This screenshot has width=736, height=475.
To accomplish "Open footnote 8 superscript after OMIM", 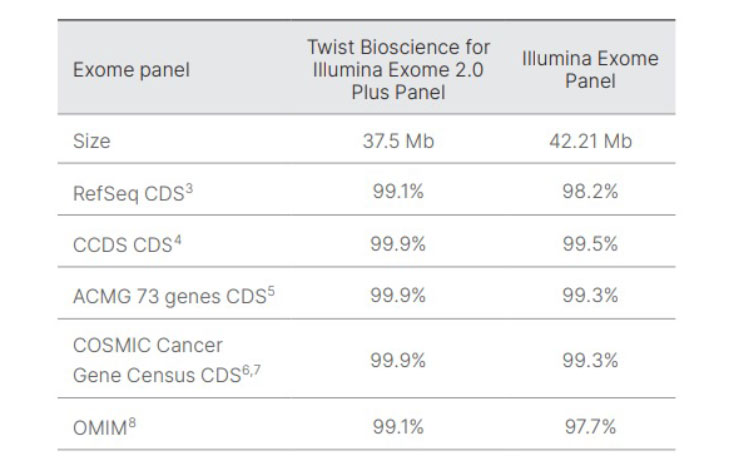I will 134,422.
